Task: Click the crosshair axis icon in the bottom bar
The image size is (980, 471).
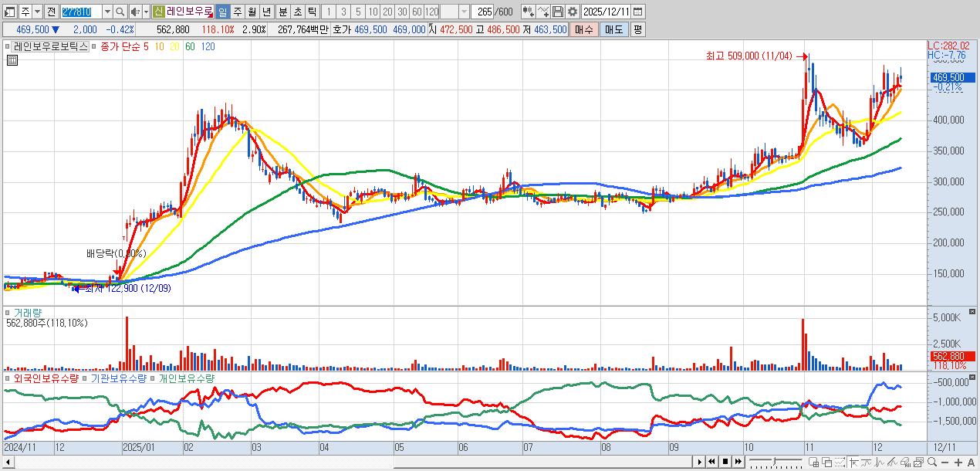Action: tap(853, 462)
